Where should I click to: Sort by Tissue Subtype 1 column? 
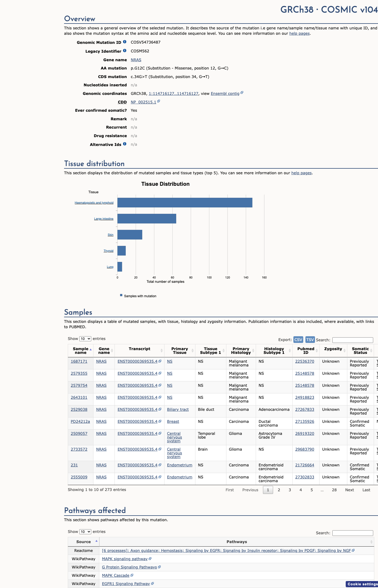click(211, 351)
